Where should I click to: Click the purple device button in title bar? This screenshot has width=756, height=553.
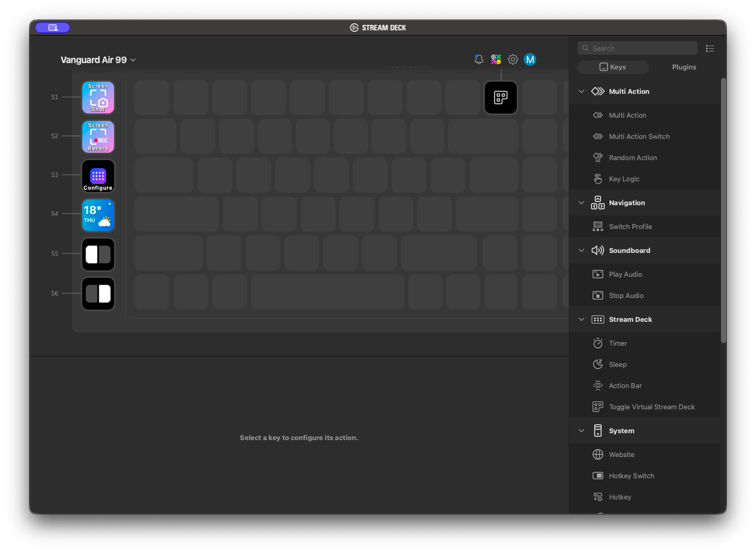[53, 28]
